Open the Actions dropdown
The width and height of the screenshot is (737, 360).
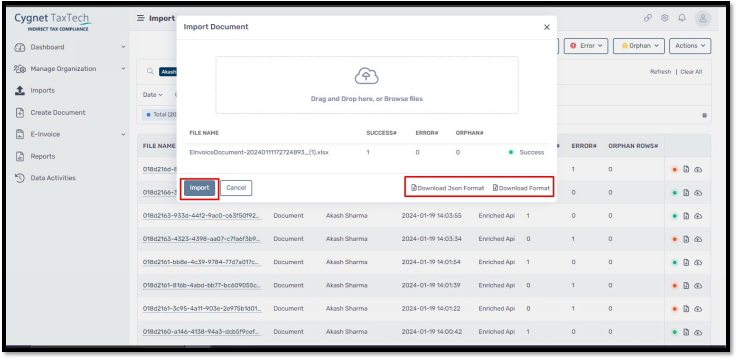(x=690, y=46)
